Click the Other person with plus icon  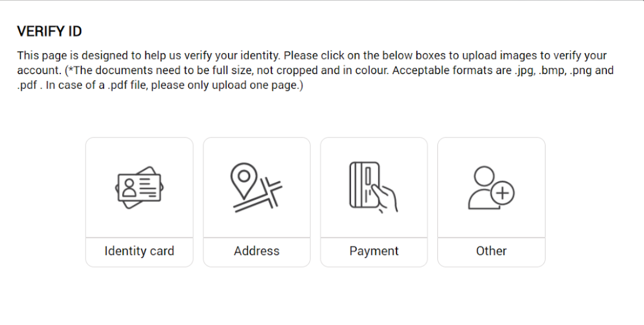(x=491, y=187)
